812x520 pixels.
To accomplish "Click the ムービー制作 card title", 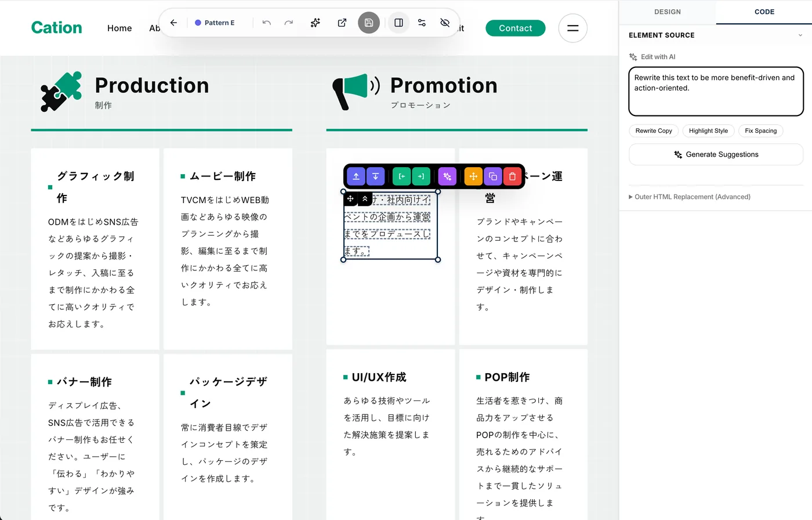I will click(x=223, y=176).
